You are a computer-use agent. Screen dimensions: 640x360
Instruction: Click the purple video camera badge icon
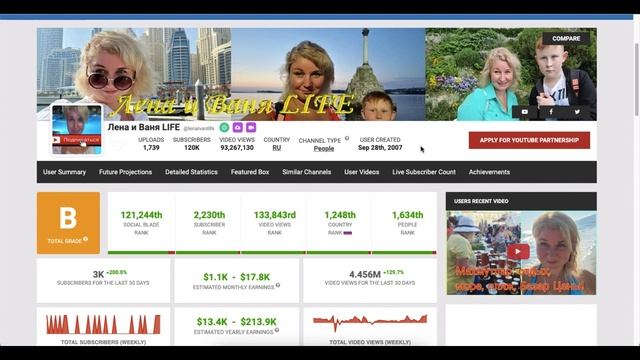coord(251,127)
